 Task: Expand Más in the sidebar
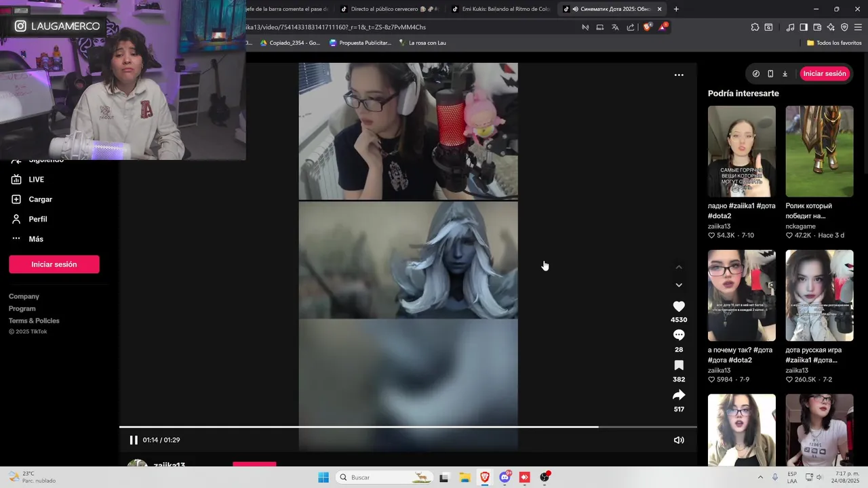pos(28,239)
